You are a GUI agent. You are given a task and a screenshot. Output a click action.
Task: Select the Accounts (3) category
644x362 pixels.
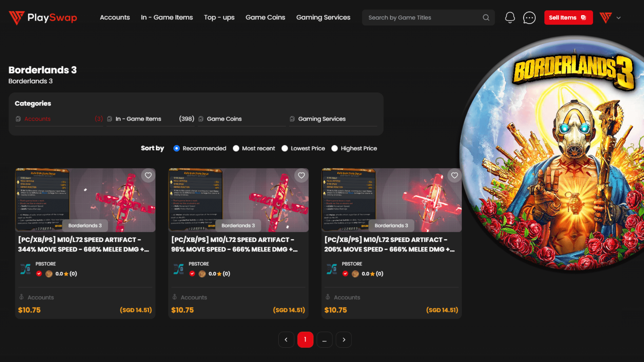59,119
